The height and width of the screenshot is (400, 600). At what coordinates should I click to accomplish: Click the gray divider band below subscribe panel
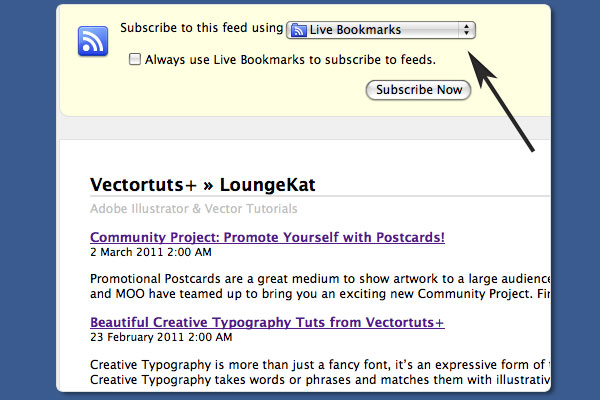[300, 129]
